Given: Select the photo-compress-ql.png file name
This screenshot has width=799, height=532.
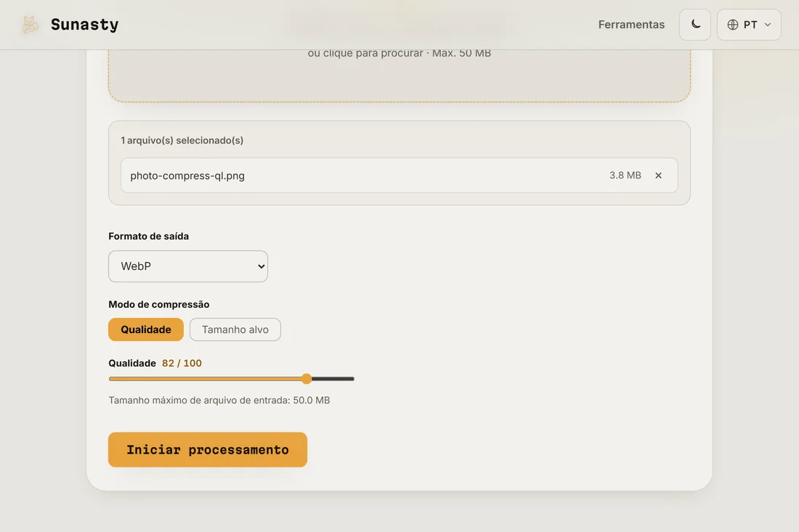Looking at the screenshot, I should [x=187, y=176].
